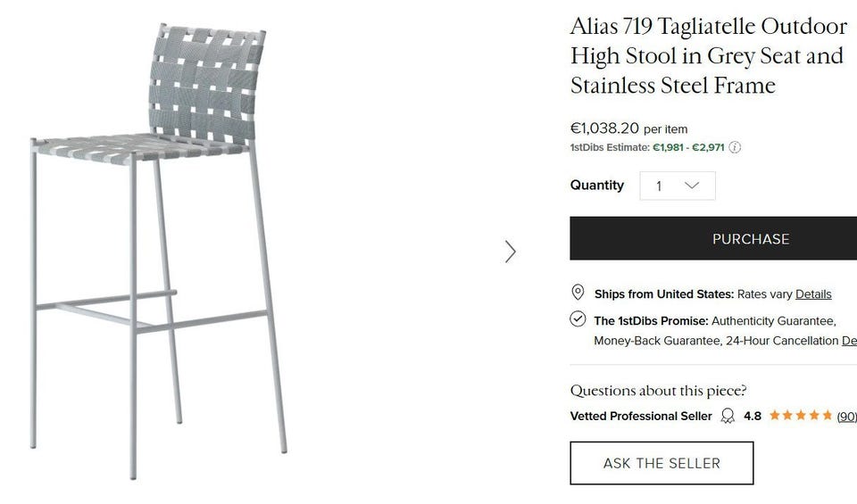Open the (90) seller reviews link
Screen dimensions: 857x504
coord(846,417)
